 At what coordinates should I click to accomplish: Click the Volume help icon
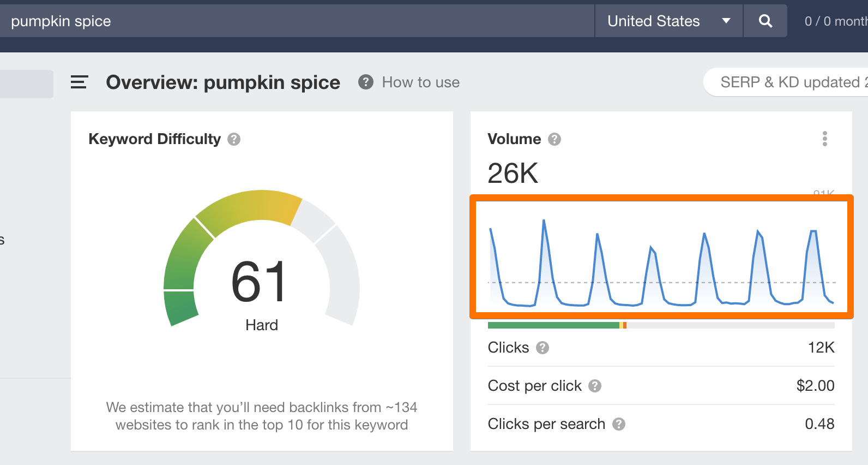[554, 139]
